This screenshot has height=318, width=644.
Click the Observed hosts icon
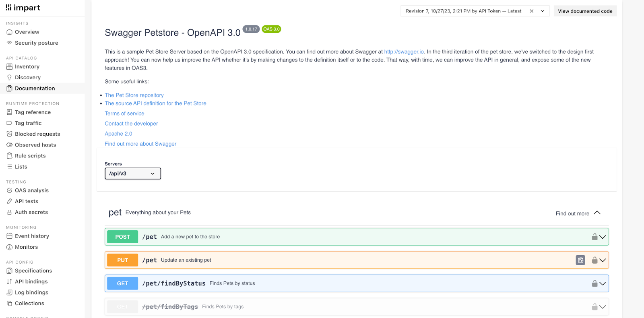click(x=9, y=145)
